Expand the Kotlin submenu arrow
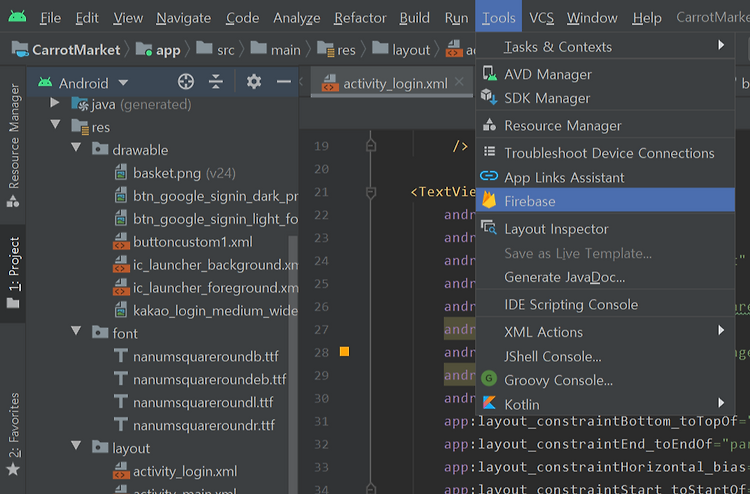This screenshot has height=494, width=750. [x=721, y=403]
